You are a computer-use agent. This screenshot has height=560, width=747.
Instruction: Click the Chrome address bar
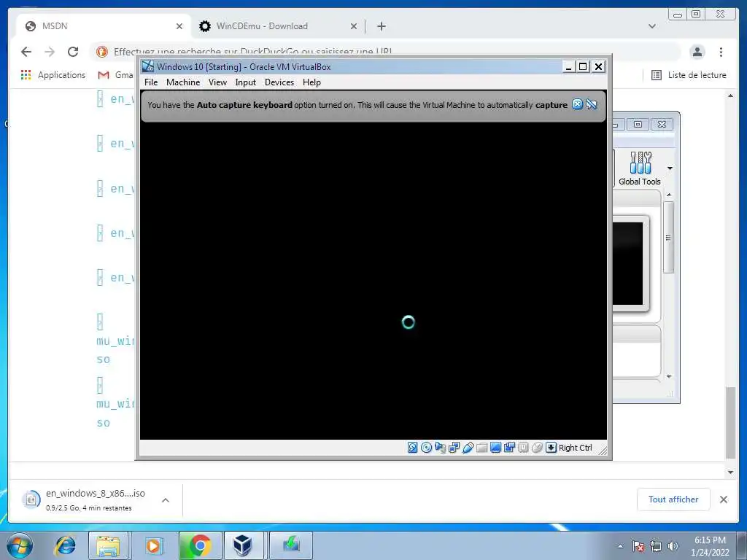(x=386, y=52)
